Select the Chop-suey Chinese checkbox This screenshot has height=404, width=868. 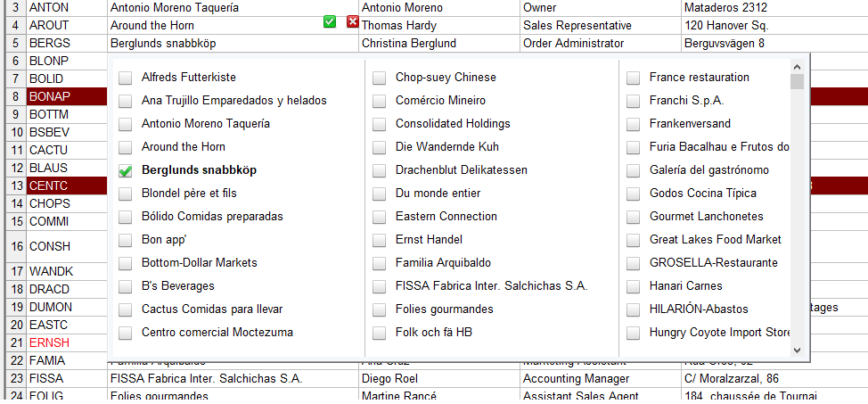coord(380,78)
